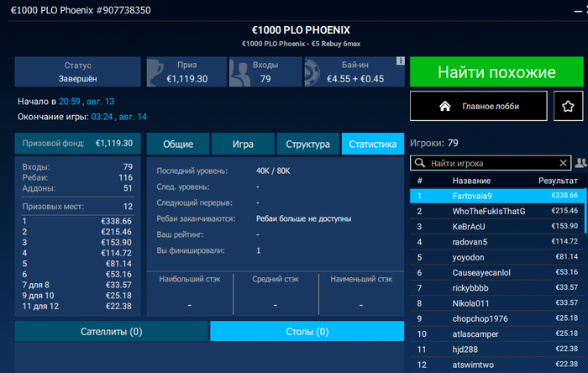The height and width of the screenshot is (373, 588).
Task: Select player yoyodon
Action: [x=497, y=257]
